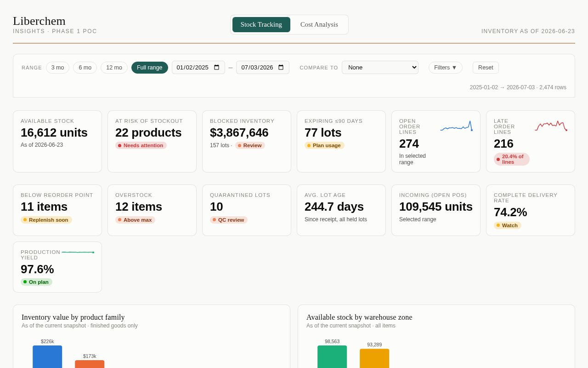
Task: Select the 3 mo range
Action: tap(57, 68)
